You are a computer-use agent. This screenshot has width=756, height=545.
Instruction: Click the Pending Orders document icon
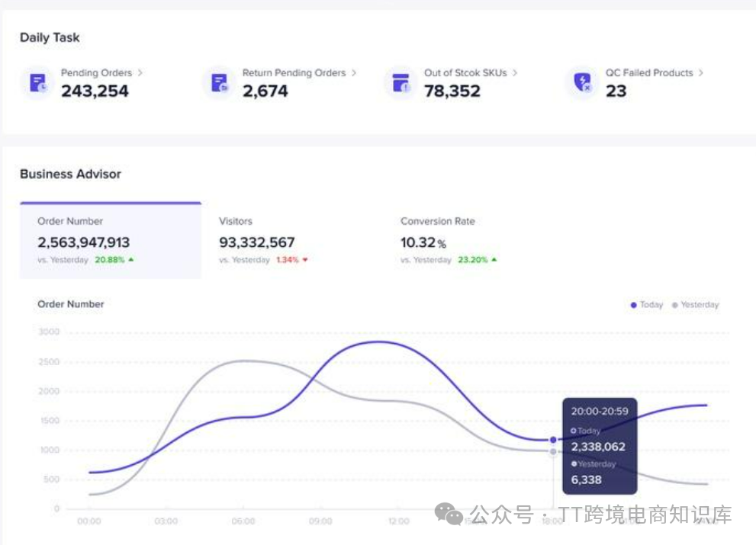(x=38, y=83)
